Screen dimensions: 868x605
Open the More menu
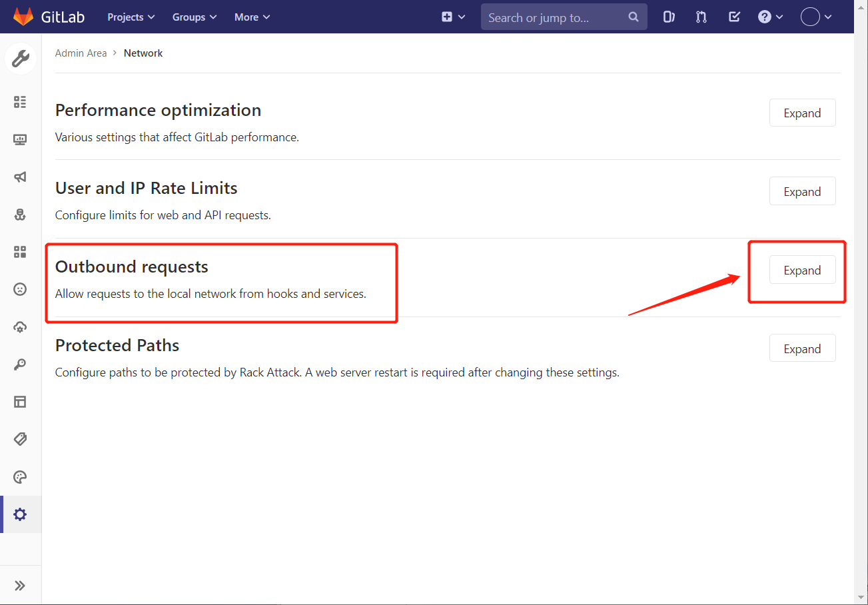[x=252, y=17]
